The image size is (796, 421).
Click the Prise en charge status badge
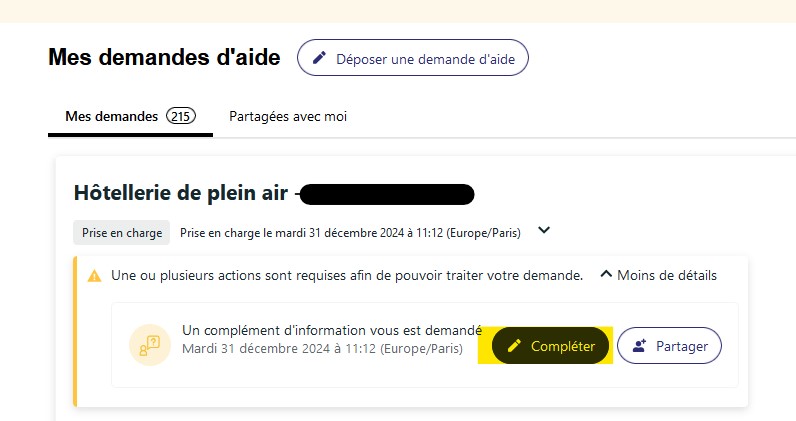tap(122, 233)
